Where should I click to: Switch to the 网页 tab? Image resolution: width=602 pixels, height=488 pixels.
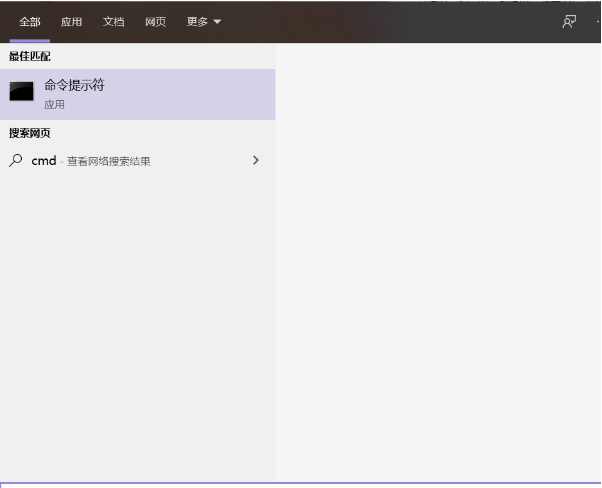[x=155, y=22]
